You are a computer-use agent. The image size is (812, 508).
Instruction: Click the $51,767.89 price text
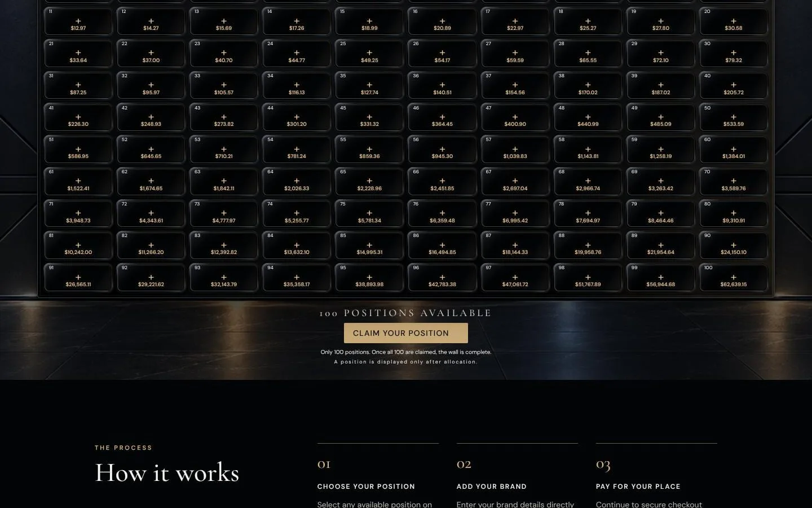(588, 284)
